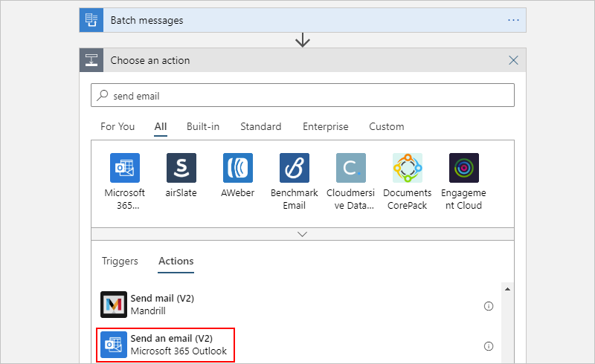Click the Choose an action header icon
The height and width of the screenshot is (364, 595).
pyautogui.click(x=91, y=60)
